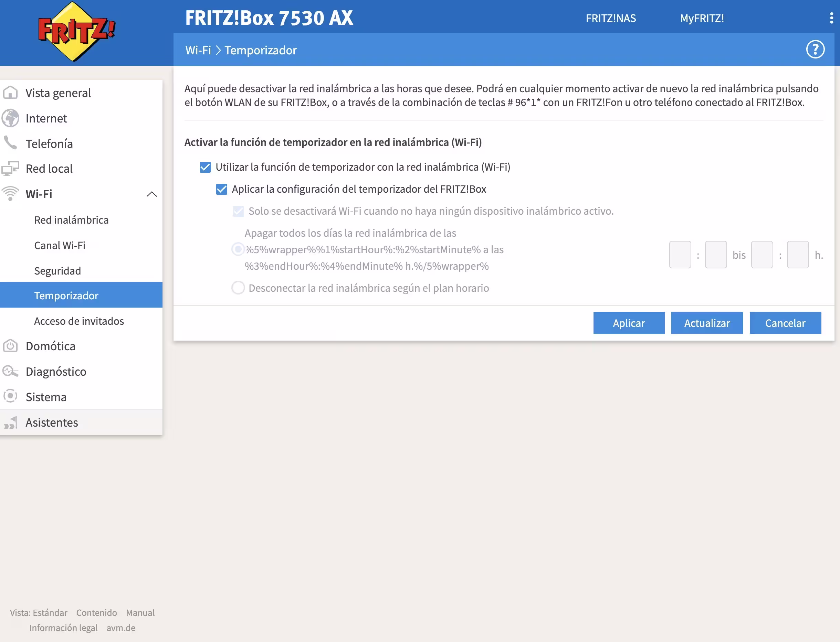This screenshot has height=642, width=840.
Task: Click the 'FRITZ!Box 7530 AX' title
Action: point(269,18)
